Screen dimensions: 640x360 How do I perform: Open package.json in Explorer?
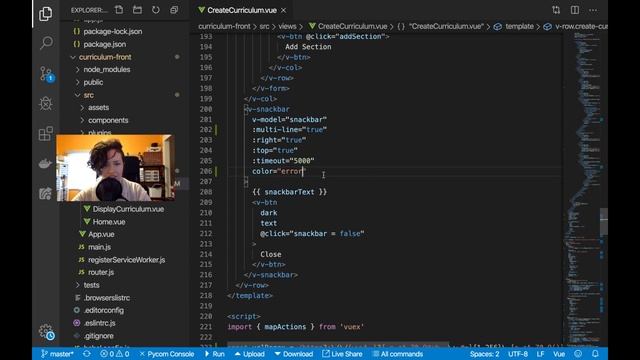(x=104, y=44)
